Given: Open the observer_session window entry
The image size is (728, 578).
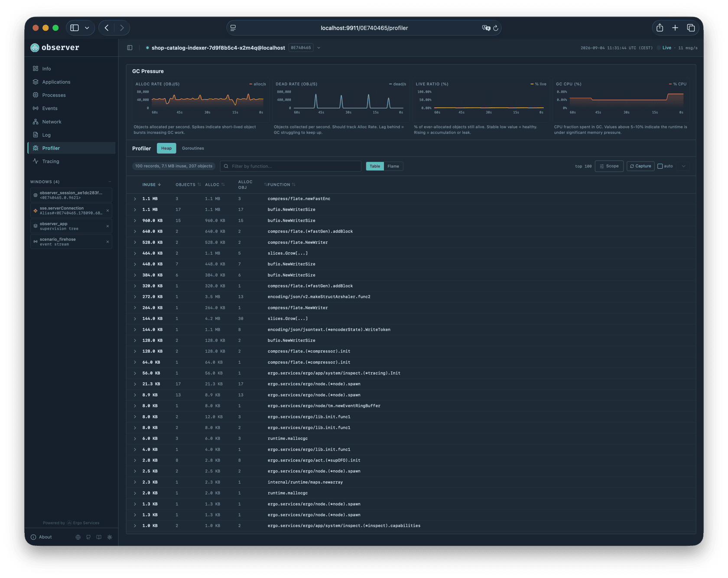Looking at the screenshot, I should pos(71,195).
